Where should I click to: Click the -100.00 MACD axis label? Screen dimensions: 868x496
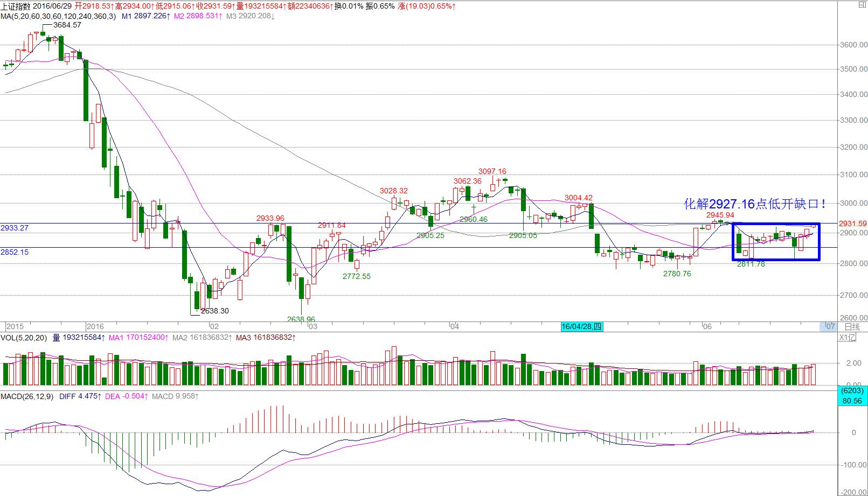click(x=853, y=464)
